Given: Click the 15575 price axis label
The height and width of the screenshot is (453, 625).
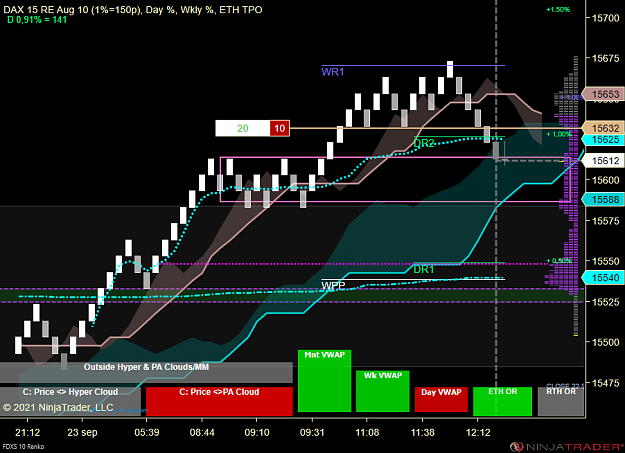Looking at the screenshot, I should 605,221.
